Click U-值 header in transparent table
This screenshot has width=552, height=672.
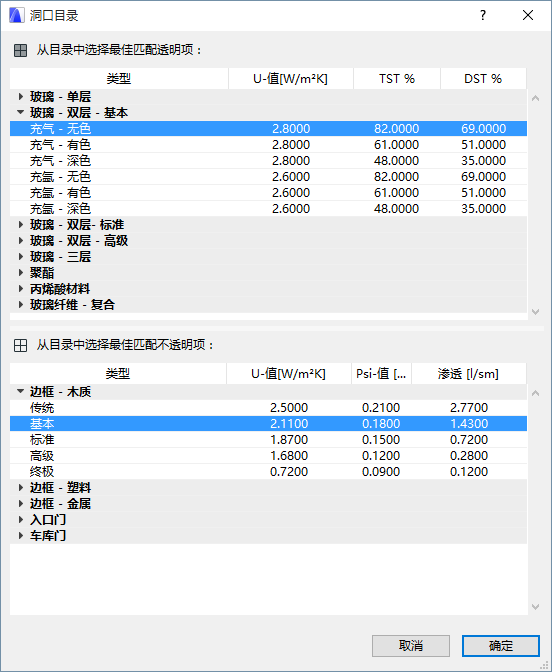291,79
